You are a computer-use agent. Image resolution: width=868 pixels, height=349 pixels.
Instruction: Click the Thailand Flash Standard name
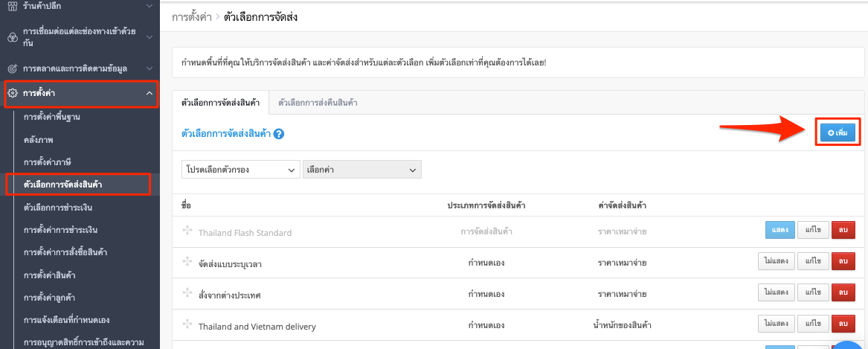click(x=245, y=233)
